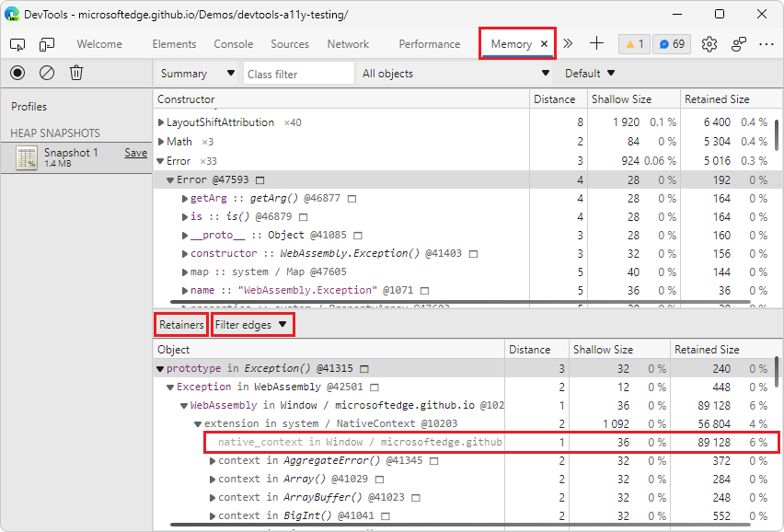Viewport: 784px width, 532px height.
Task: Collapse prototype in Exception() retainer
Action: tap(160, 369)
